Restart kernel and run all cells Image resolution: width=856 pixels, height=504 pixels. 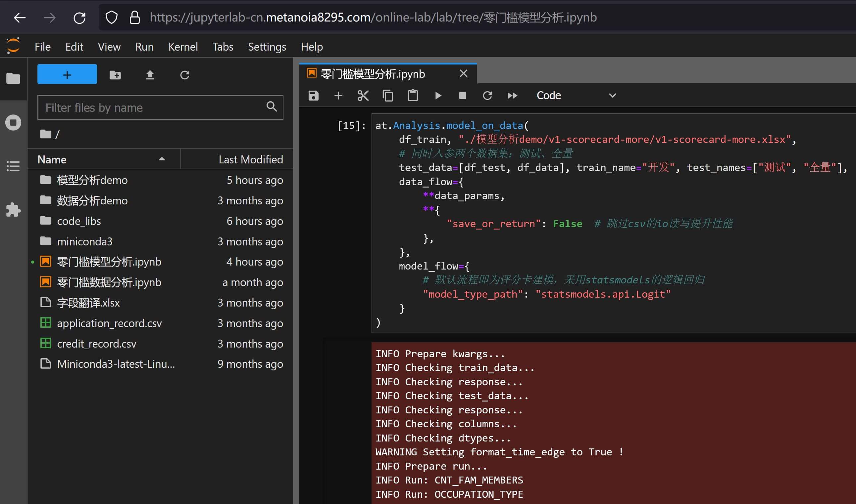click(x=512, y=96)
